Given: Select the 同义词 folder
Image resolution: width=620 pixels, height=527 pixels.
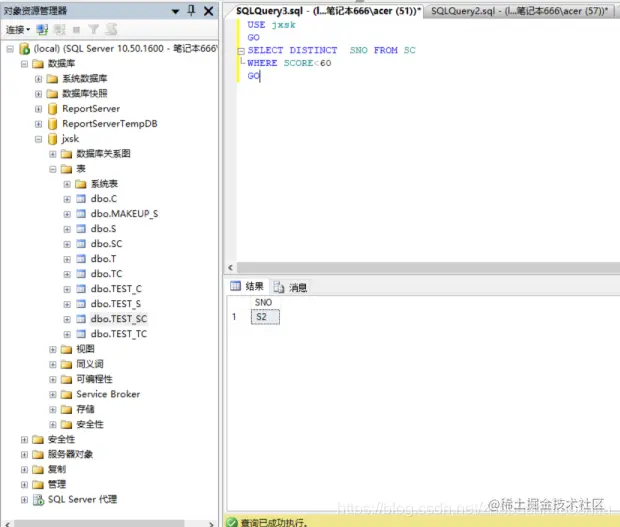Looking at the screenshot, I should coord(90,364).
